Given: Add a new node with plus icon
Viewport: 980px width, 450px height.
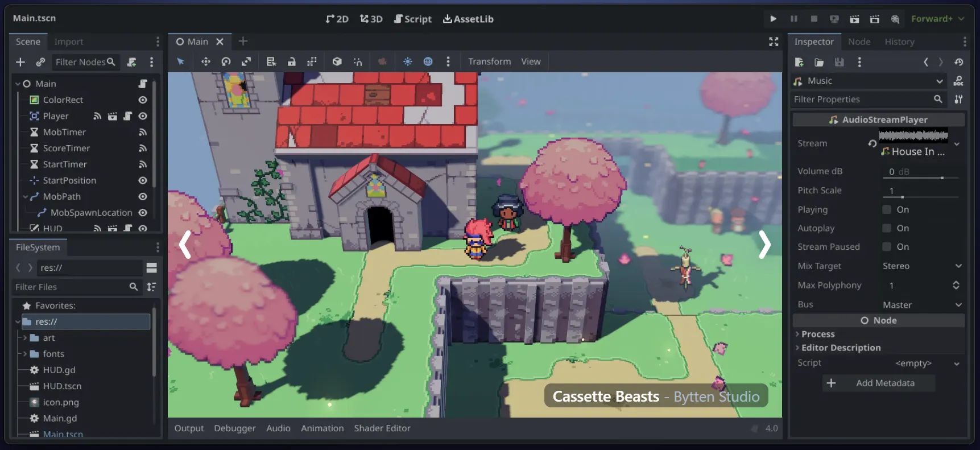Looking at the screenshot, I should point(20,62).
